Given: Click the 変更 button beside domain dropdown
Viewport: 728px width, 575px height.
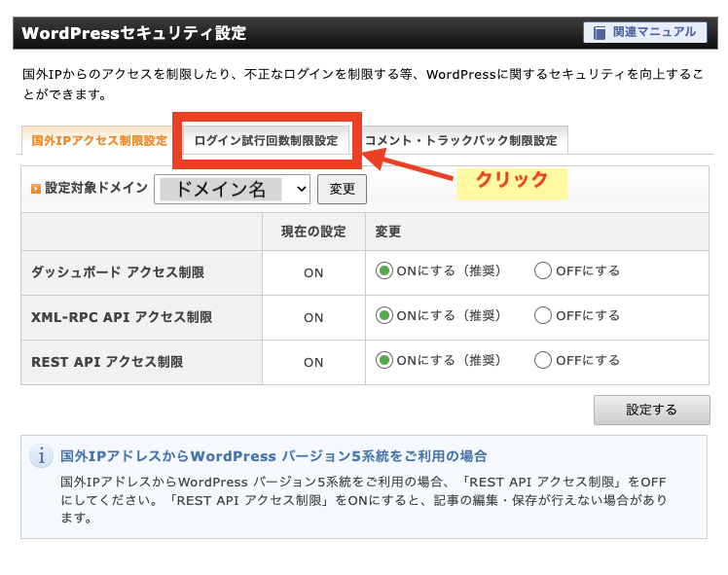Looking at the screenshot, I should (x=342, y=190).
